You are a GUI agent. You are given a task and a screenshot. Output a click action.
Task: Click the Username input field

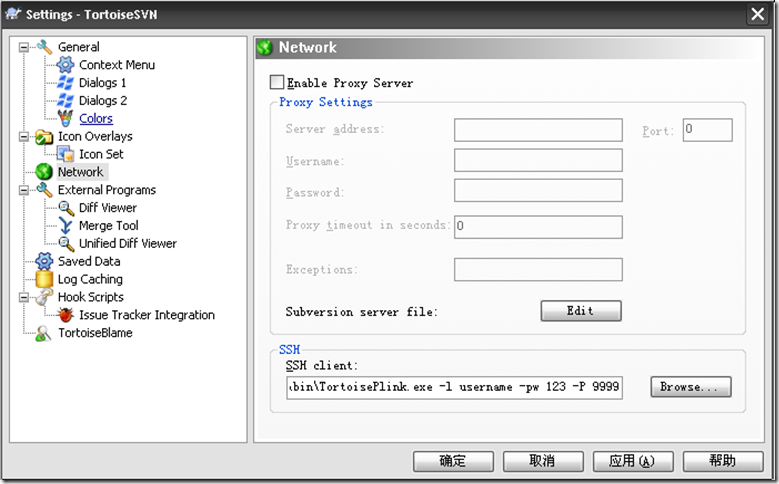point(538,160)
